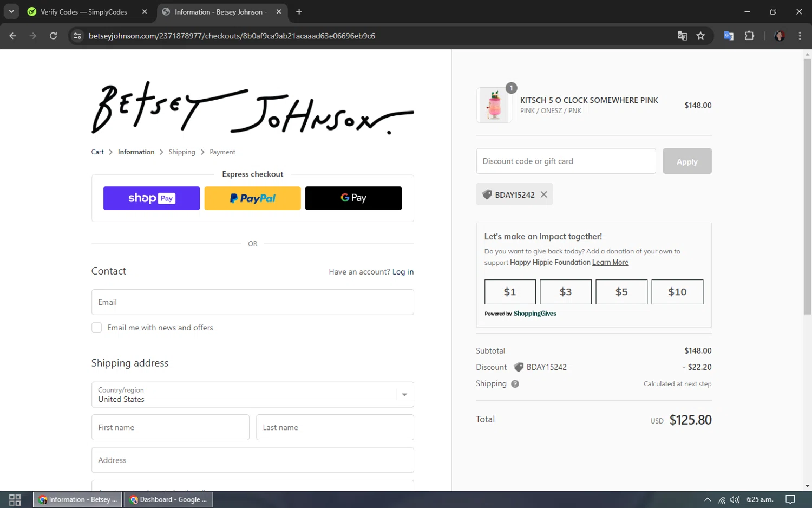Click the Betsey Johnson logo
Screen dimensions: 812x508
coord(252,108)
